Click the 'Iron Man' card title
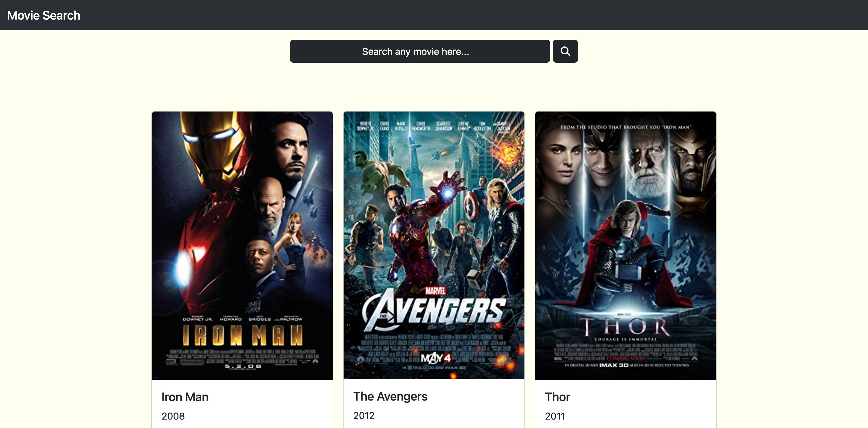 (x=185, y=397)
